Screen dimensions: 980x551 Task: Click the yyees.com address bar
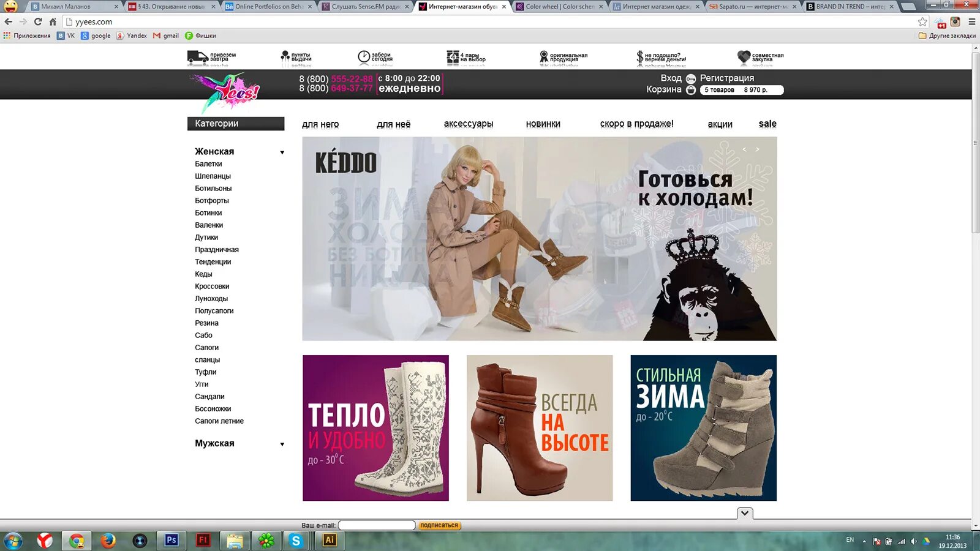(x=490, y=21)
